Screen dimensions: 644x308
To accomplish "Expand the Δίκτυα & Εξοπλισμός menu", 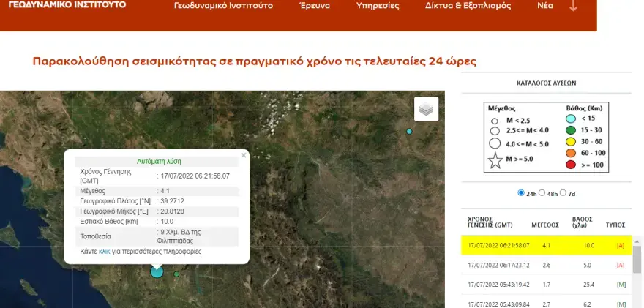I will click(458, 6).
